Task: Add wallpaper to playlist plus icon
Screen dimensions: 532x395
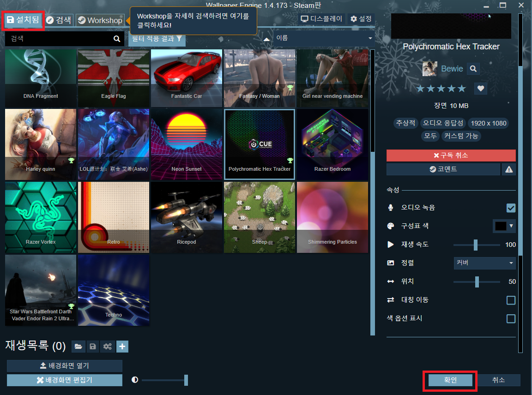Action: coord(122,347)
